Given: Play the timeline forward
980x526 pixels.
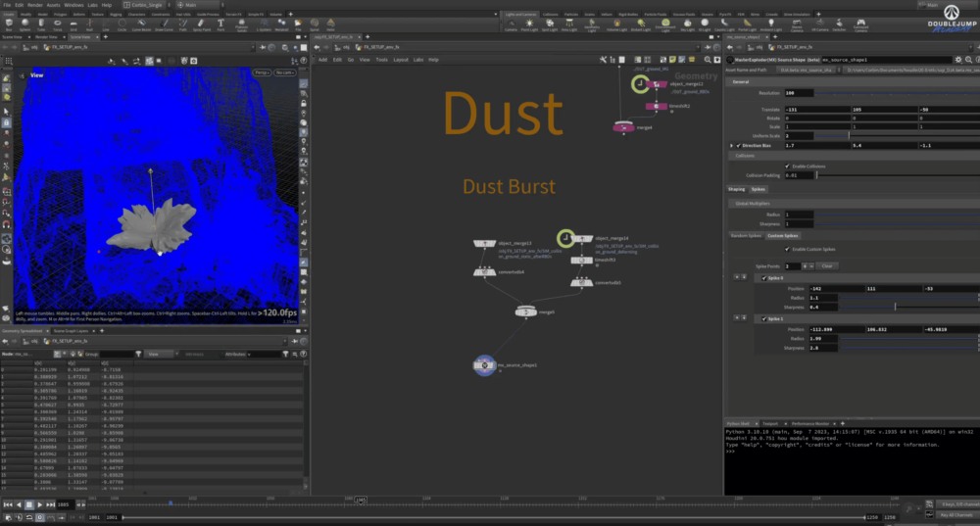Looking at the screenshot, I should [x=39, y=504].
